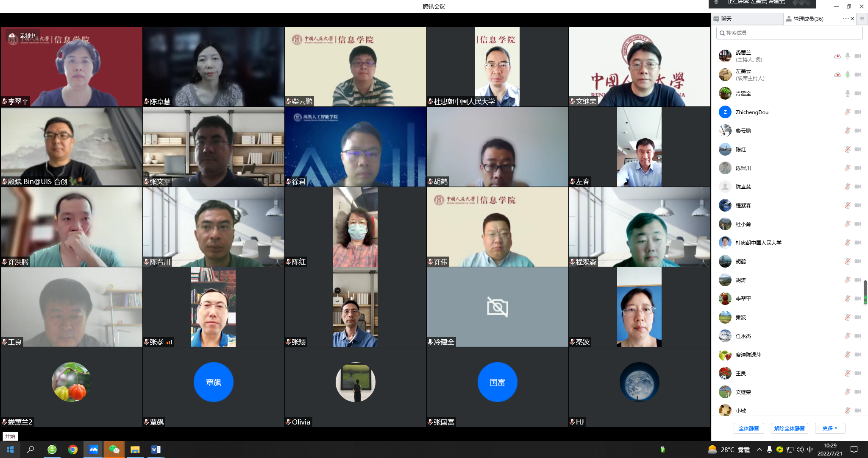This screenshot has height=458, width=868.
Task: Unmute 柴云鹏 via muted microphone icon
Action: pyautogui.click(x=847, y=131)
